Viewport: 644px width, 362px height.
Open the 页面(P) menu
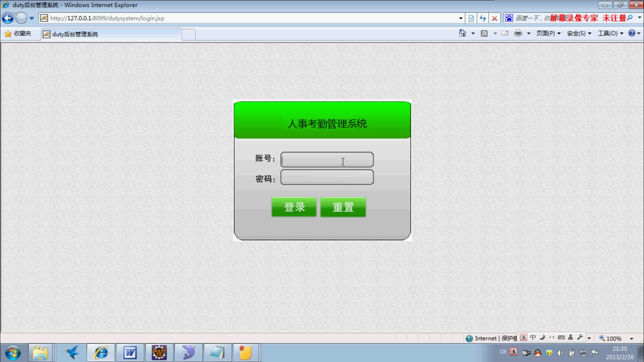548,33
